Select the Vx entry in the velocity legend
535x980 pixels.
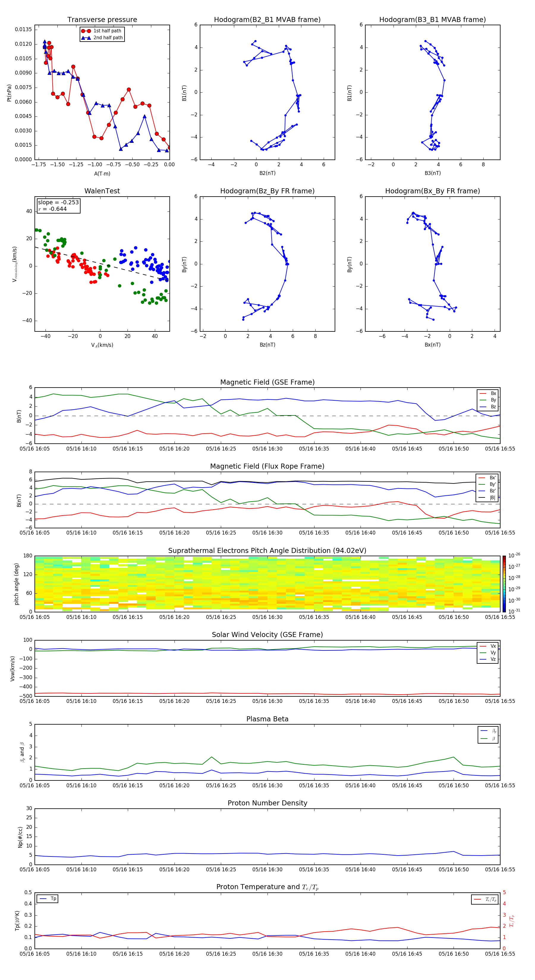tap(488, 646)
